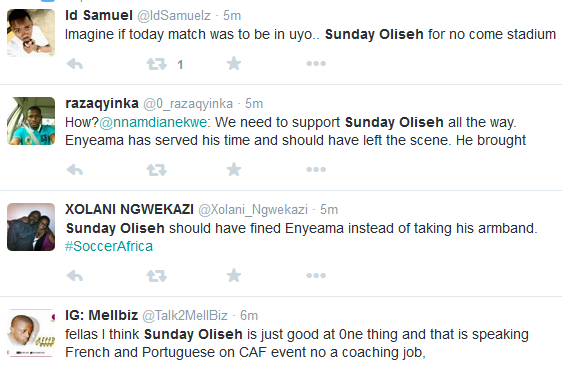Open the @nnamdianekwe mention link

(x=153, y=123)
